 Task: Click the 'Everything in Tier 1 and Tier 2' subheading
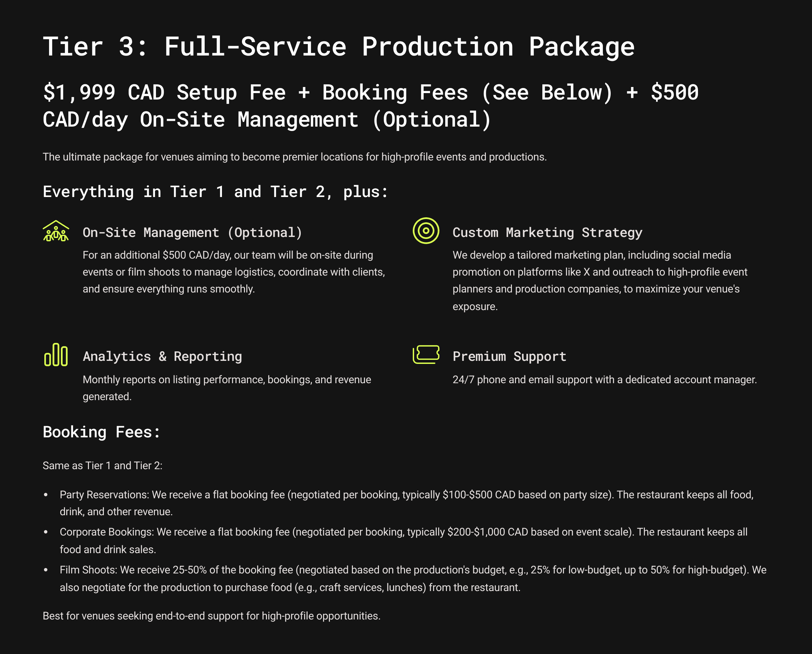click(x=215, y=192)
